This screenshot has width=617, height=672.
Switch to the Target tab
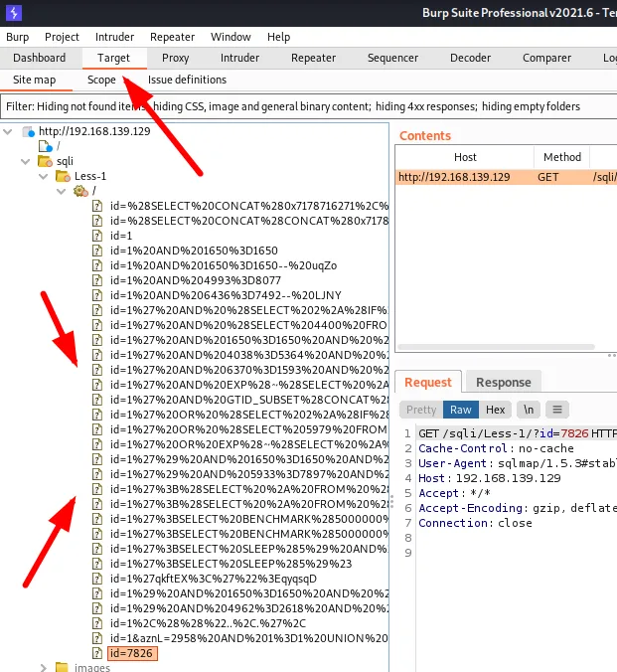pos(113,58)
